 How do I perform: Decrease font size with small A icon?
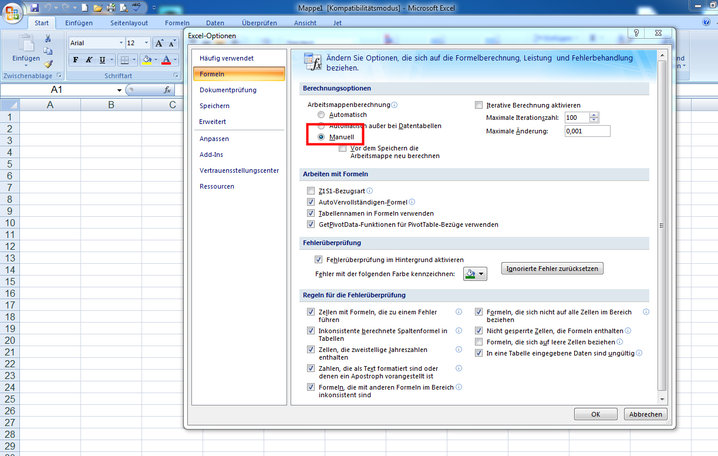(172, 43)
